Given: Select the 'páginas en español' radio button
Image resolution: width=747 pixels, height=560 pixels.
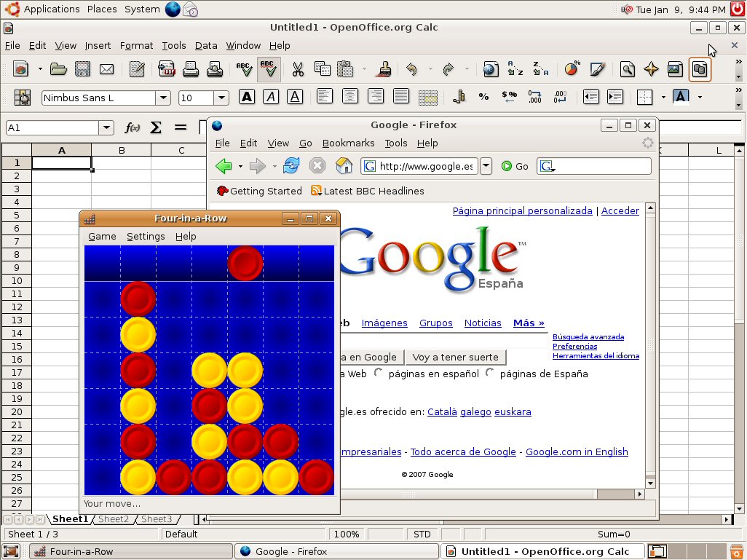Looking at the screenshot, I should [x=379, y=373].
